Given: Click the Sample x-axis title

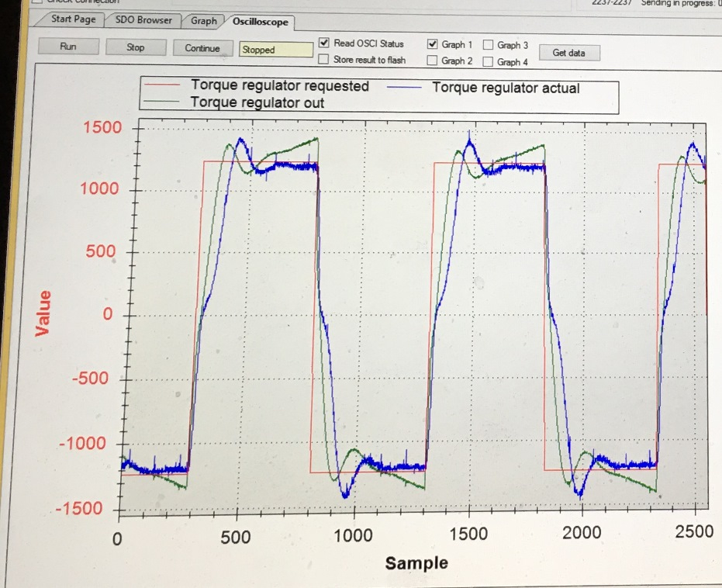Looking at the screenshot, I should pos(416,562).
